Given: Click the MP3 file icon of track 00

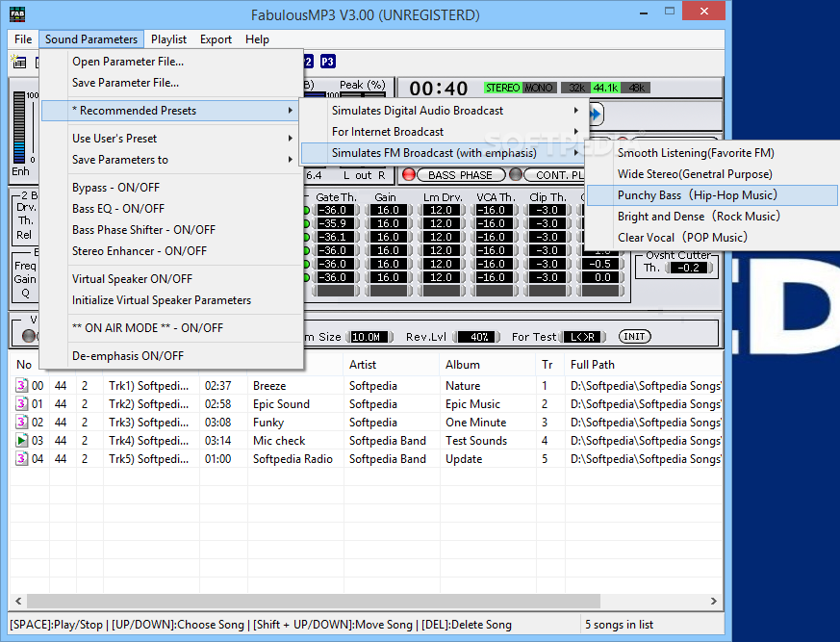Looking at the screenshot, I should pyautogui.click(x=21, y=385).
